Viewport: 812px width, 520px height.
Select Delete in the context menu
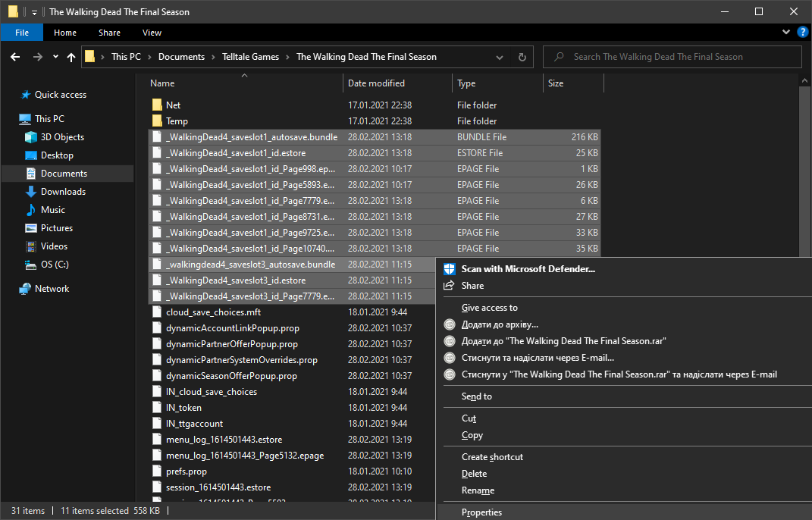click(474, 474)
